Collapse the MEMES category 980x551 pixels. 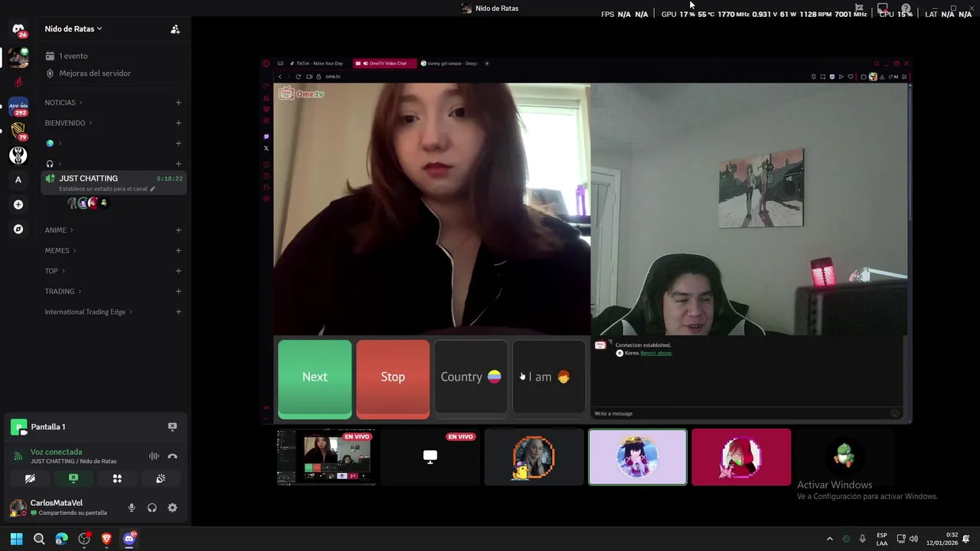(x=60, y=250)
